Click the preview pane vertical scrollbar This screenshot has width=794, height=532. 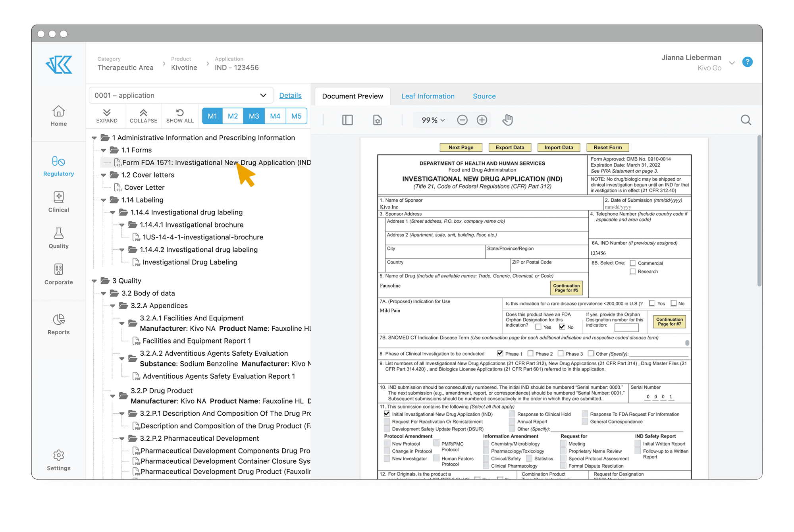tap(759, 210)
